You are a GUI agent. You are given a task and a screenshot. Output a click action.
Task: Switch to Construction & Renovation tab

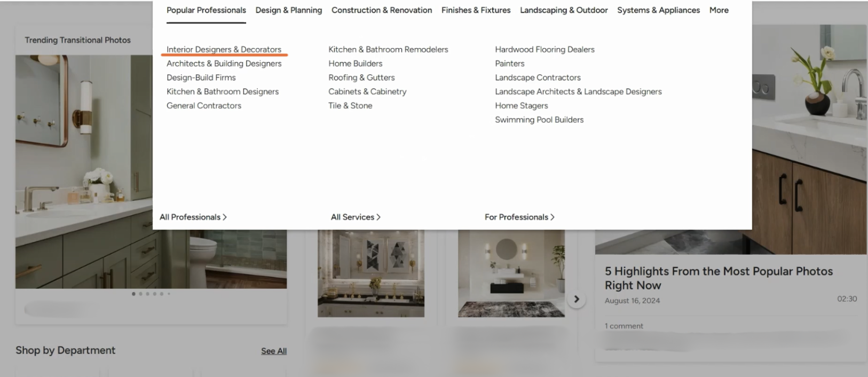pos(382,10)
